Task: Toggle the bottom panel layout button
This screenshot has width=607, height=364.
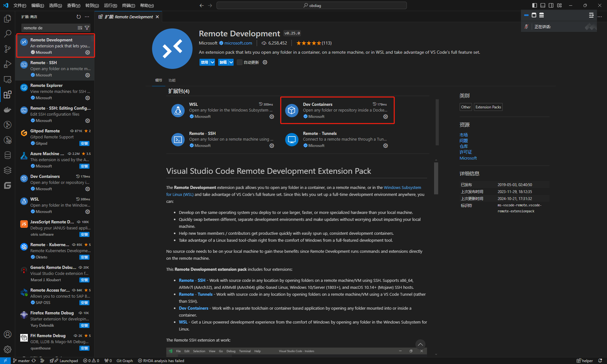Action: click(x=543, y=5)
